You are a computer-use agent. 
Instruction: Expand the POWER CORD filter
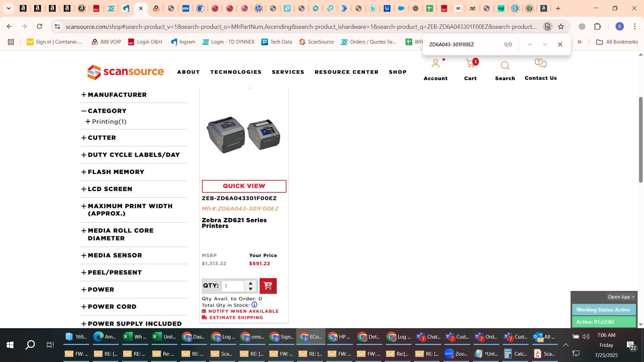109,307
